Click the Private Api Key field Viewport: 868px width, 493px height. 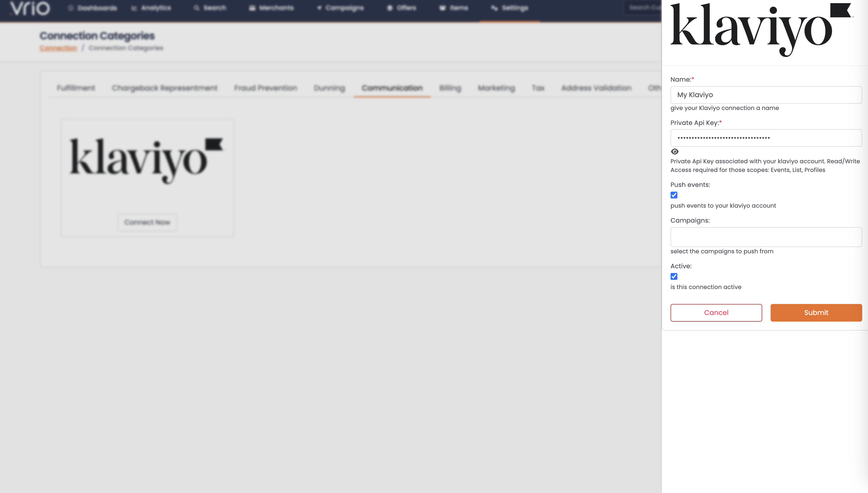click(766, 138)
